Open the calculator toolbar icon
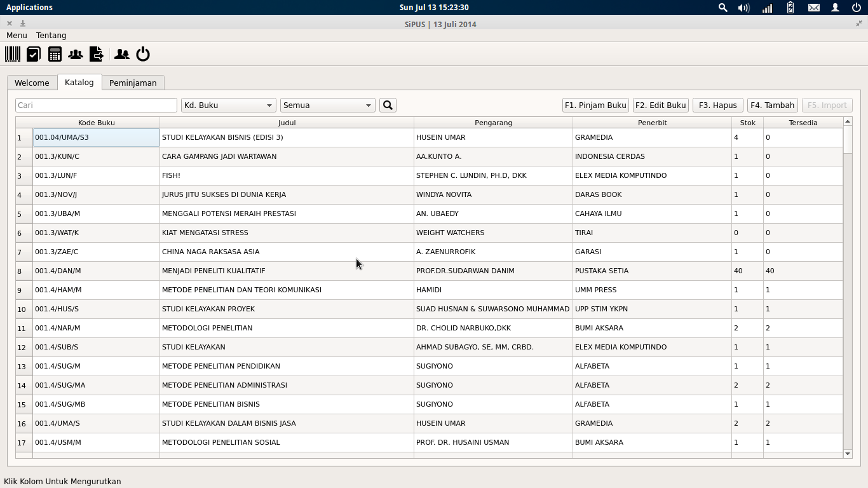868x488 pixels. point(55,54)
